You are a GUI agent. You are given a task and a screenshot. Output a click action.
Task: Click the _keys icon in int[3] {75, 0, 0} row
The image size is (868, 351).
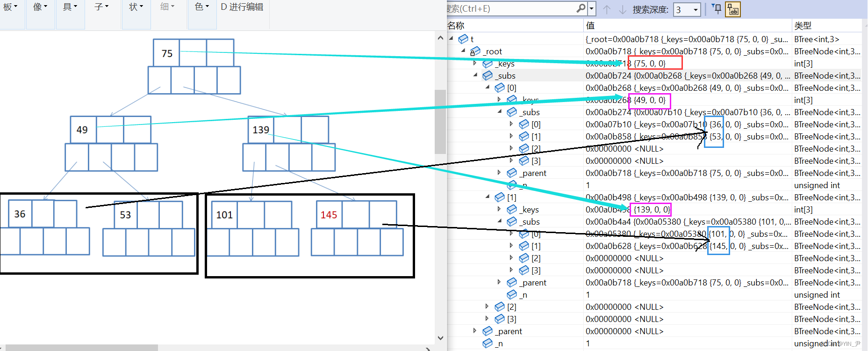(488, 63)
